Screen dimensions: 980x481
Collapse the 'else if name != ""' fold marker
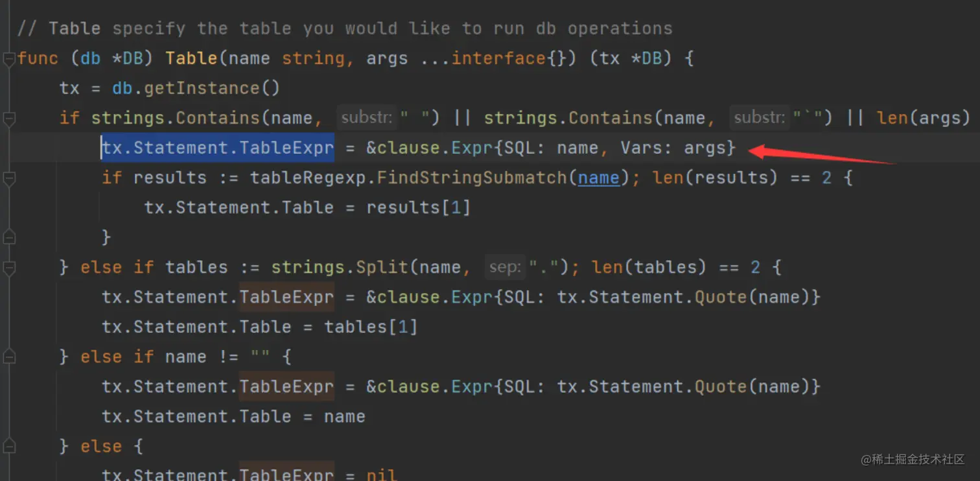[x=9, y=358]
